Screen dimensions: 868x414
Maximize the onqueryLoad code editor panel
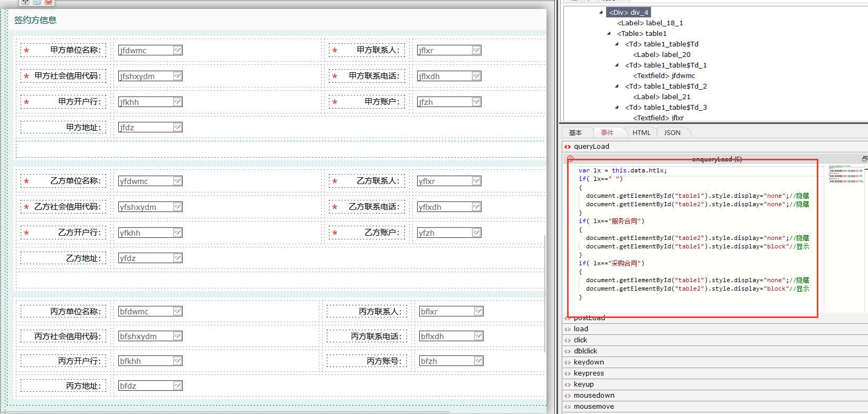pyautogui.click(x=864, y=159)
